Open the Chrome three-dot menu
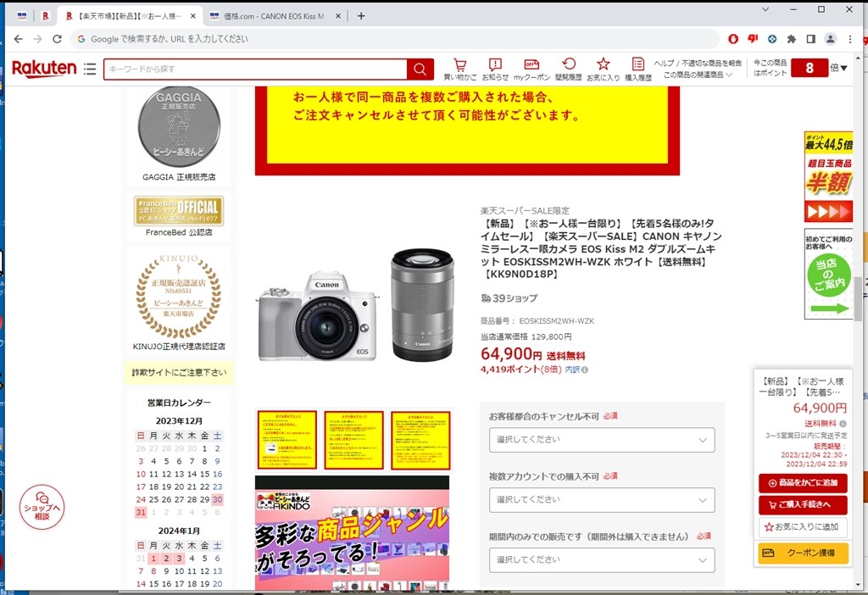This screenshot has width=868, height=595. (849, 39)
